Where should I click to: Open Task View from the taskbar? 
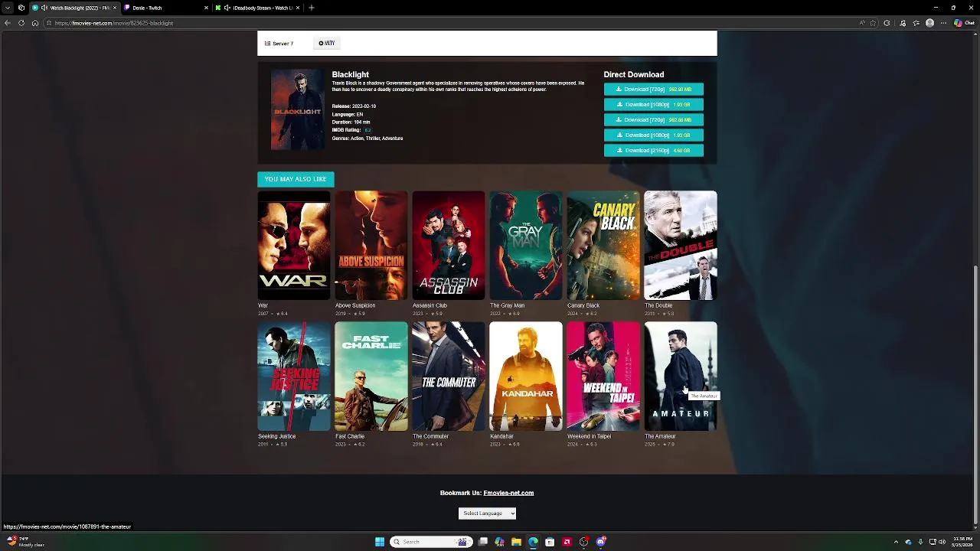tap(483, 542)
